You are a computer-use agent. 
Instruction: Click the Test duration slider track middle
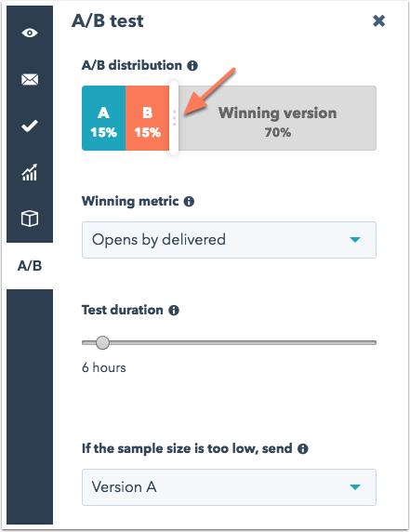(229, 342)
